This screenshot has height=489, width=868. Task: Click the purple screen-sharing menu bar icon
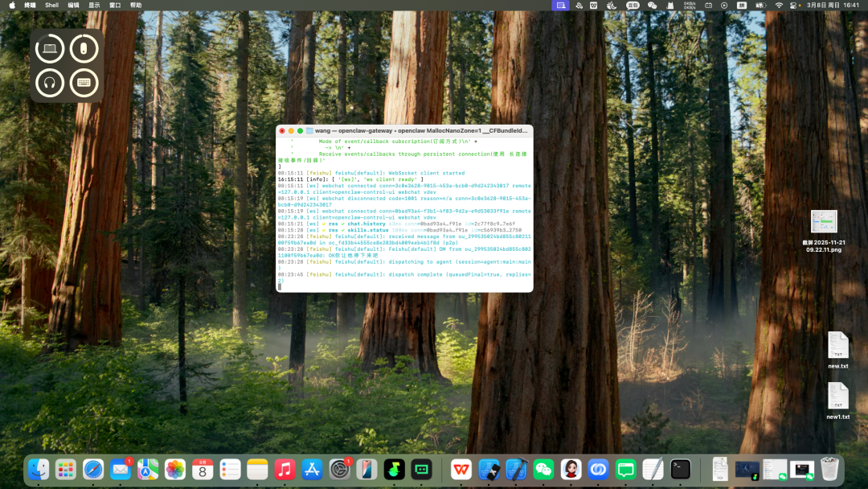561,5
